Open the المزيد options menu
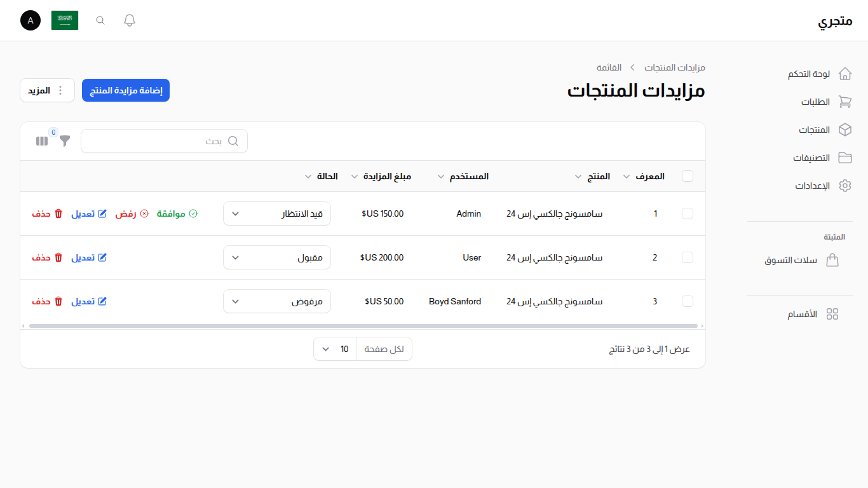868x488 pixels. (x=47, y=90)
